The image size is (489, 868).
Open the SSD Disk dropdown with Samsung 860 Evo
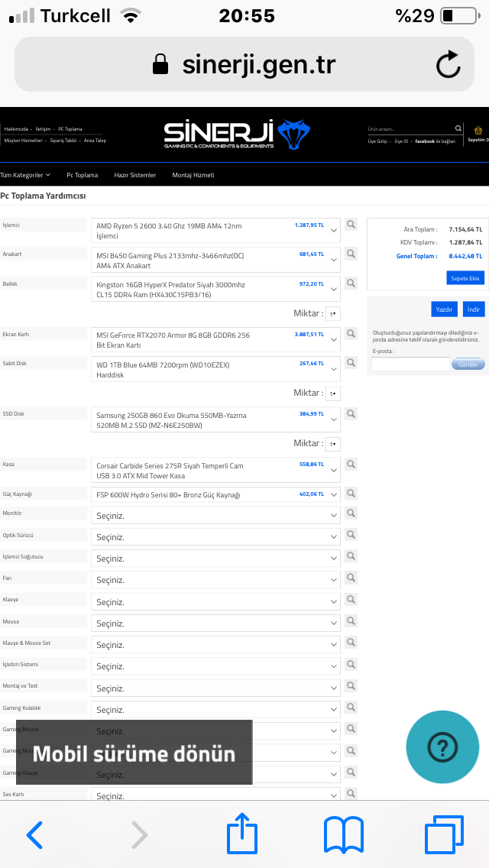click(215, 419)
